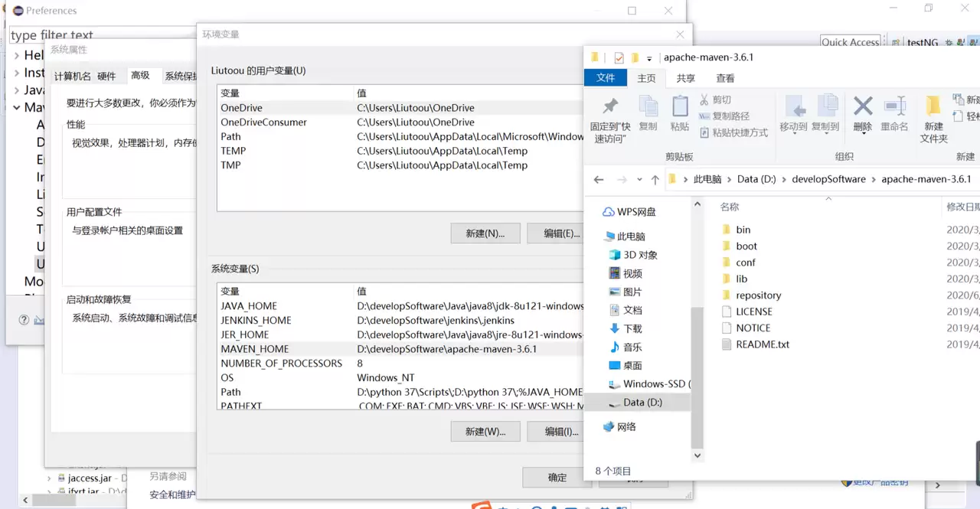Image resolution: width=980 pixels, height=509 pixels.
Task: Select 网络 in navigation pane
Action: 619,426
